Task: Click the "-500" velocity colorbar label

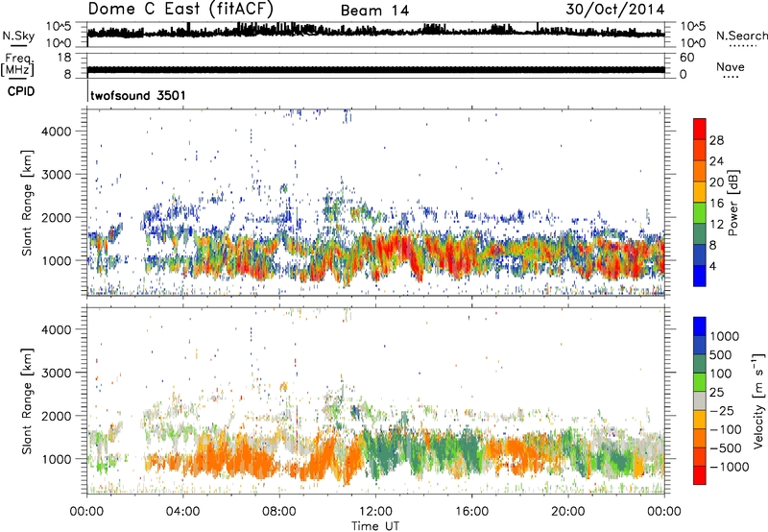Action: point(726,448)
